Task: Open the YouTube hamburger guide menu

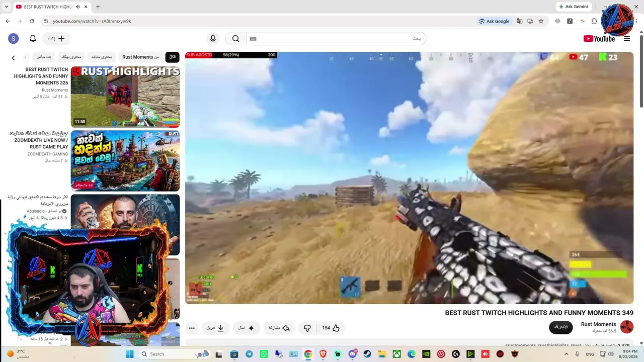Action: tap(627, 39)
